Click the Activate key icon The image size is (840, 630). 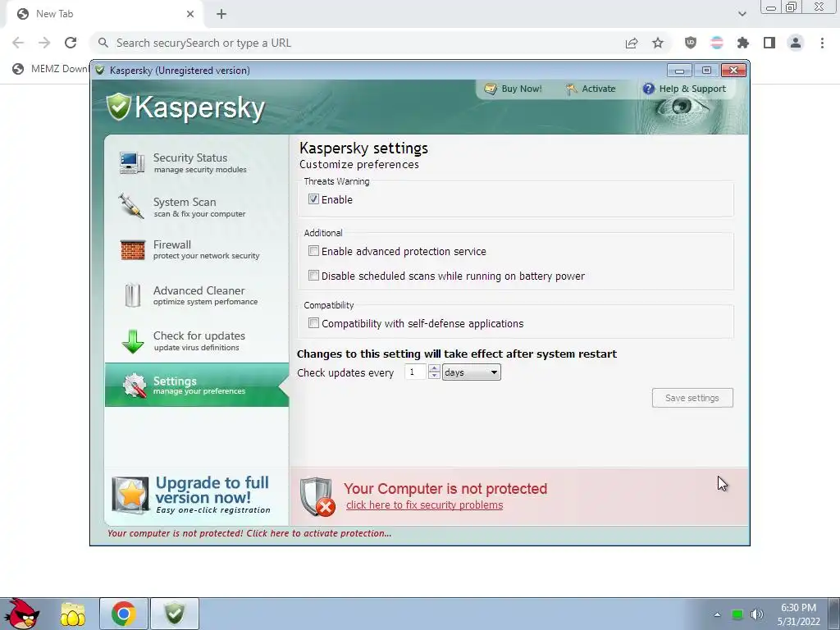click(571, 89)
